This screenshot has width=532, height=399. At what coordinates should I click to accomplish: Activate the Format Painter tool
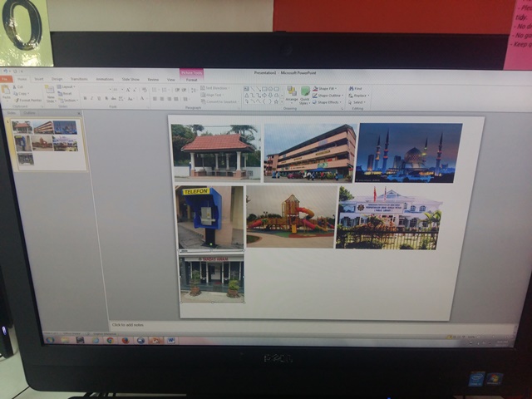coord(27,100)
